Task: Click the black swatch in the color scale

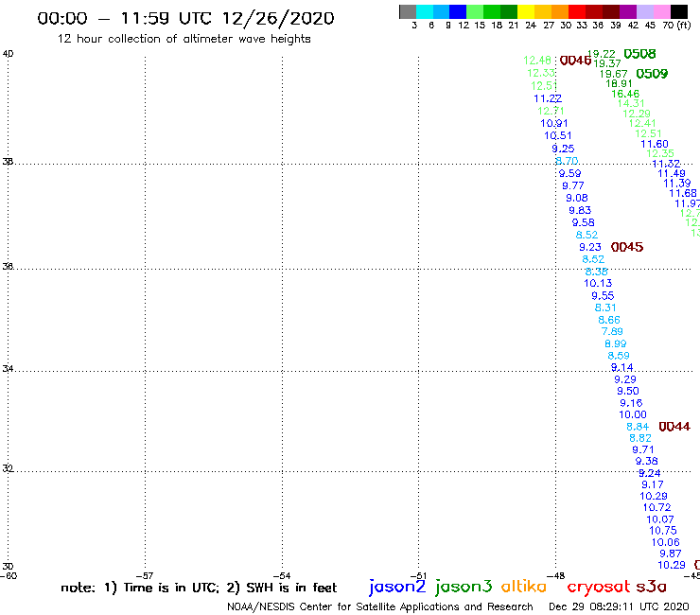Action: pyautogui.click(x=678, y=11)
